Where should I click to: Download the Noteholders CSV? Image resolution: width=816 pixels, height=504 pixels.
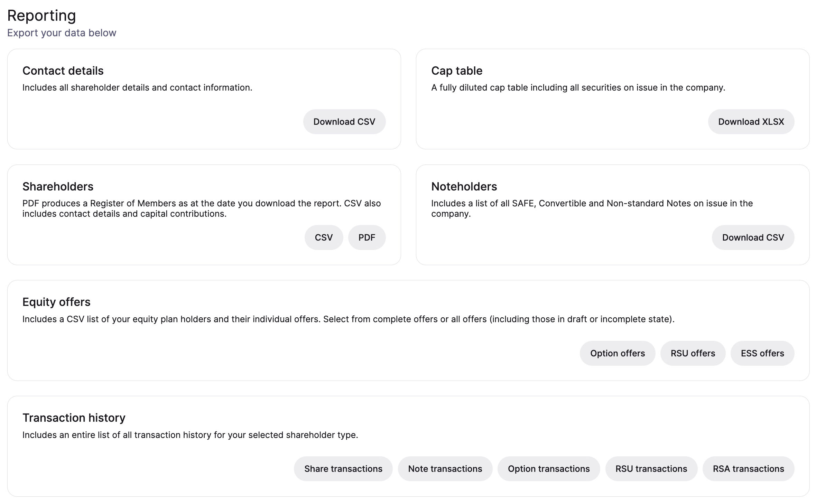tap(753, 237)
